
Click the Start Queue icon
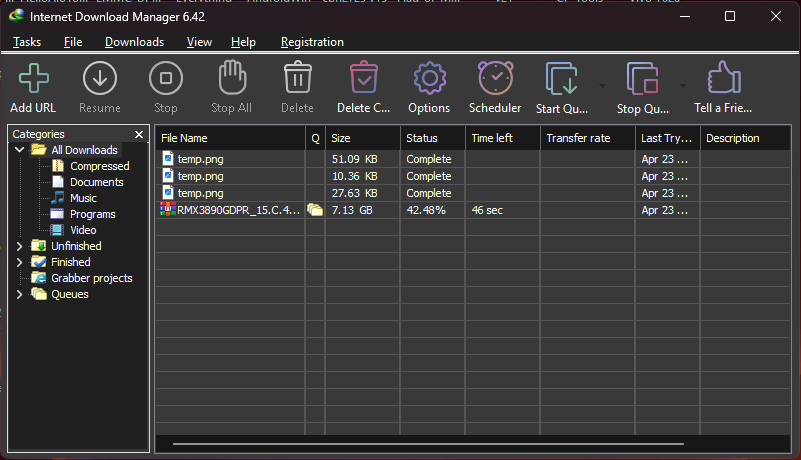[x=561, y=79]
